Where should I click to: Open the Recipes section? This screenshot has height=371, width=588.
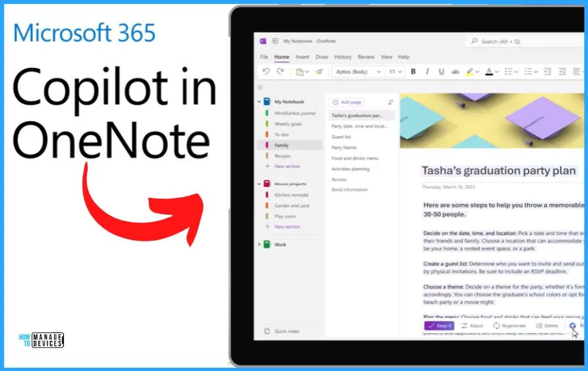coord(282,156)
